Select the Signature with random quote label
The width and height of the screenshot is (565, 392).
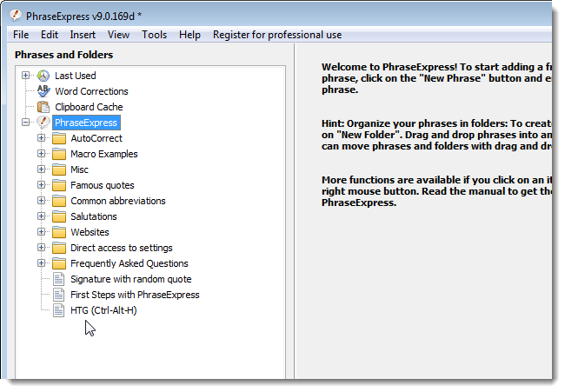130,279
